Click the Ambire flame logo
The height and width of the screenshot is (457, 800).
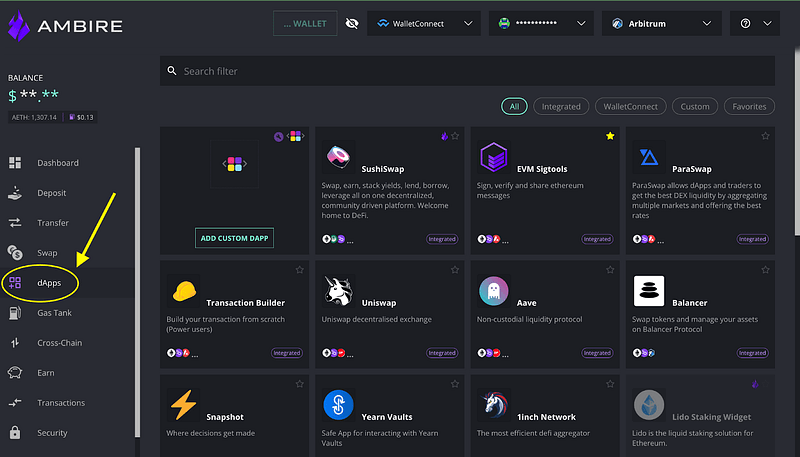(x=19, y=26)
